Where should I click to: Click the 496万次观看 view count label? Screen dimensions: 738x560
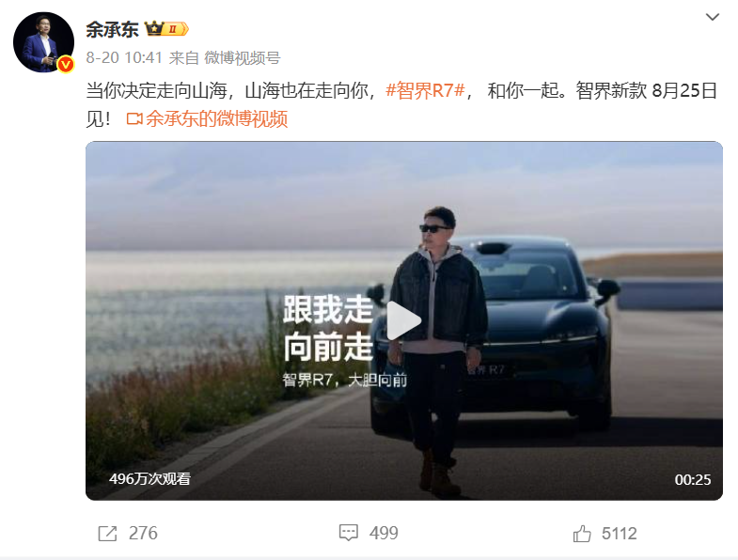click(x=149, y=479)
